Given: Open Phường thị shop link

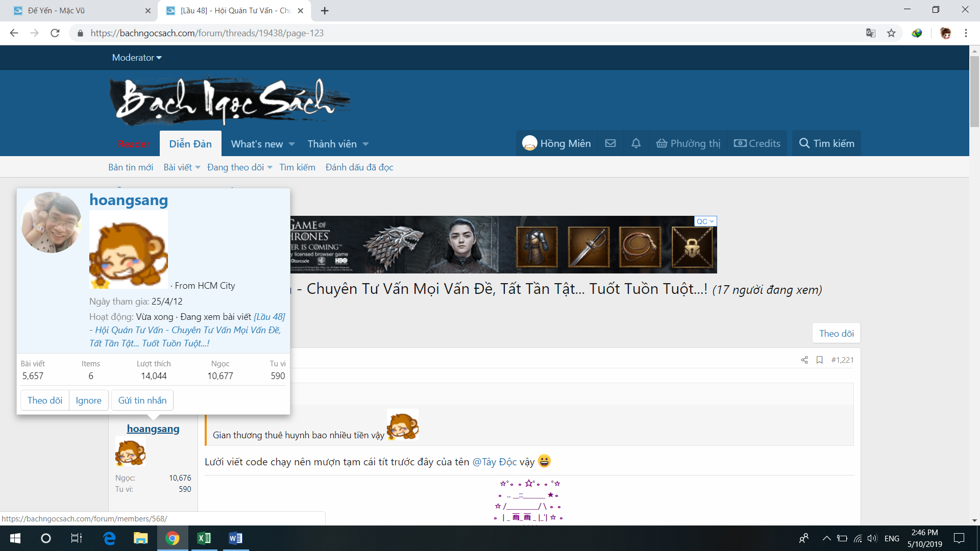Looking at the screenshot, I should click(x=688, y=143).
